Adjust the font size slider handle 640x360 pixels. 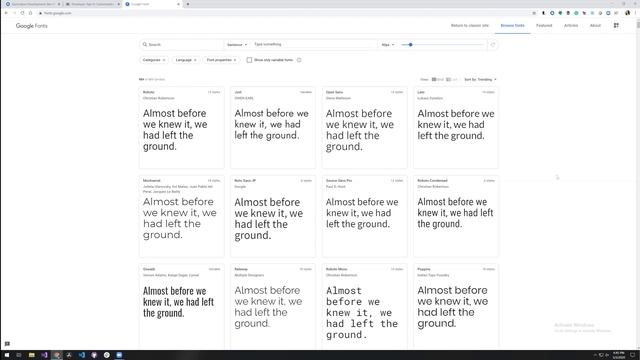411,44
